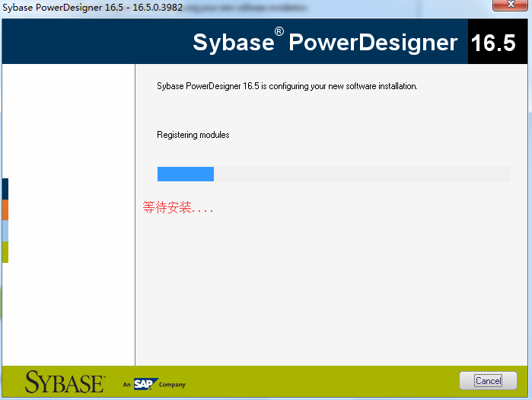
Task: Cancel the PowerDesigner installation
Action: click(488, 381)
